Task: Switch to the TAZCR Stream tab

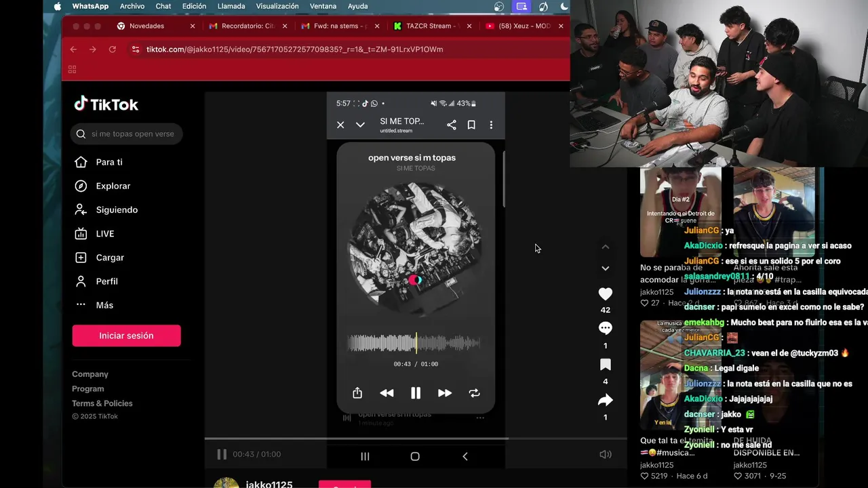Action: click(432, 26)
